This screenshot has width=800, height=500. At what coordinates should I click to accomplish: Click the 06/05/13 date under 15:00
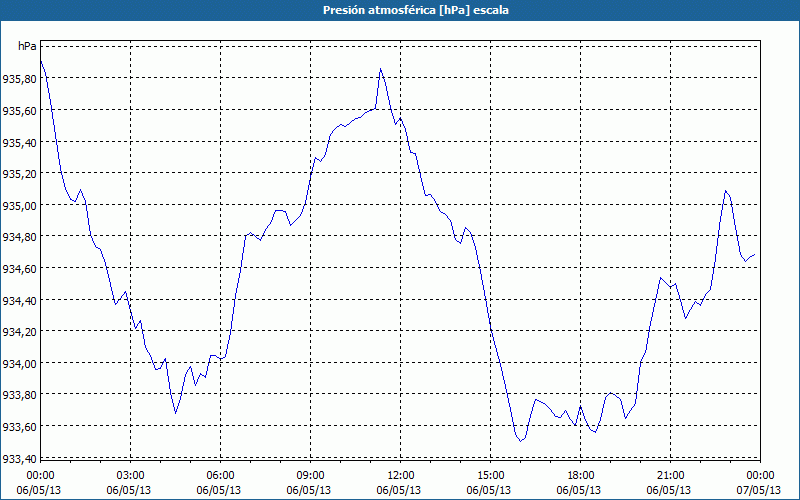coord(489,490)
